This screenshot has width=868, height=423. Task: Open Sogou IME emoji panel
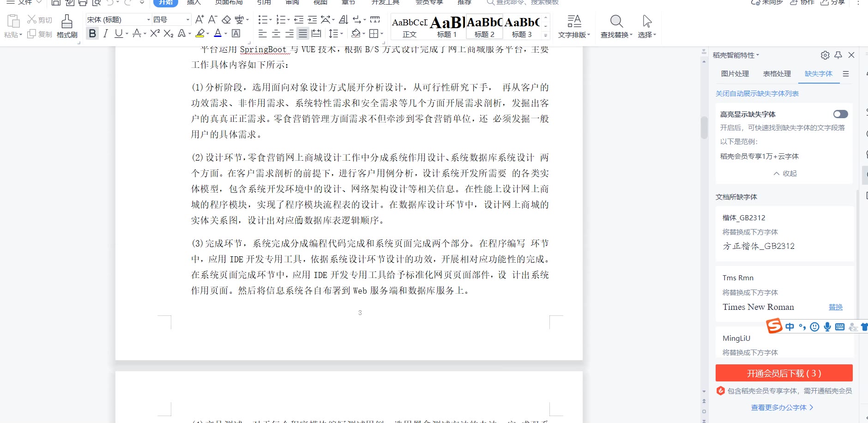815,327
